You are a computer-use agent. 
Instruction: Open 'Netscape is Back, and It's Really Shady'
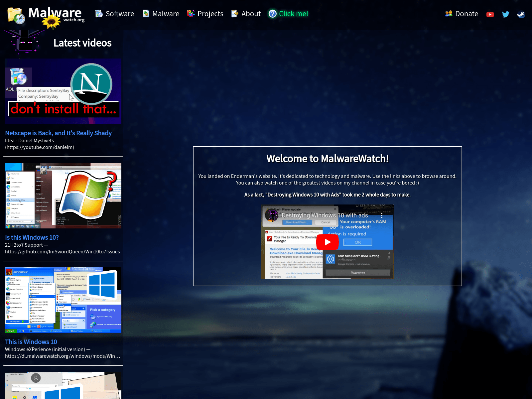point(59,133)
